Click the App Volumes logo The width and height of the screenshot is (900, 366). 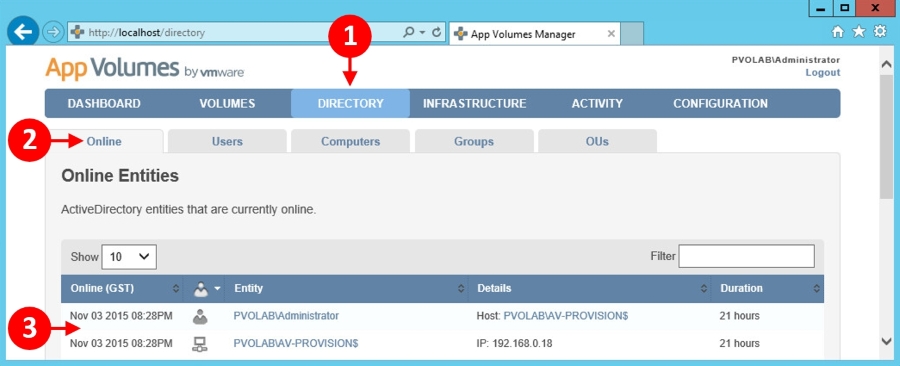[x=145, y=69]
